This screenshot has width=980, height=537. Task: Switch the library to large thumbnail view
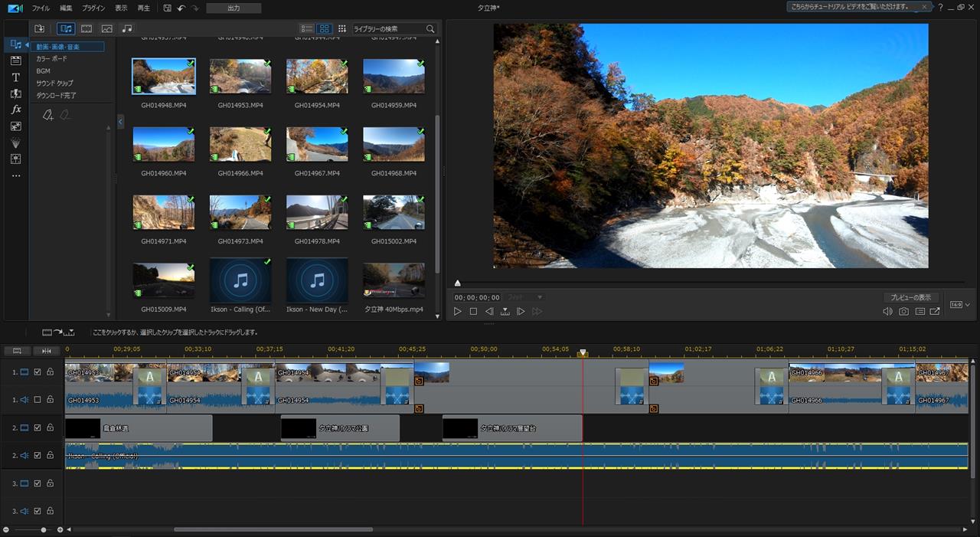pyautogui.click(x=324, y=28)
